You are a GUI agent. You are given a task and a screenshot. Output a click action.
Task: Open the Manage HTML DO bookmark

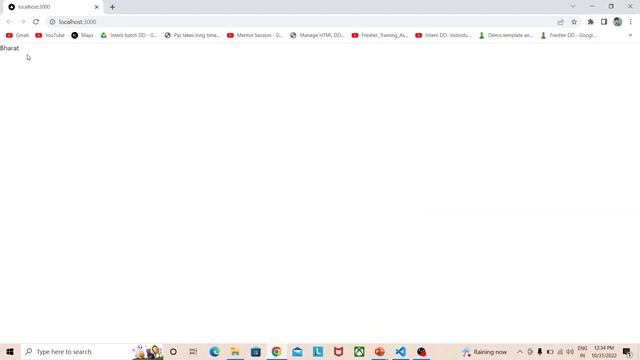(317, 36)
